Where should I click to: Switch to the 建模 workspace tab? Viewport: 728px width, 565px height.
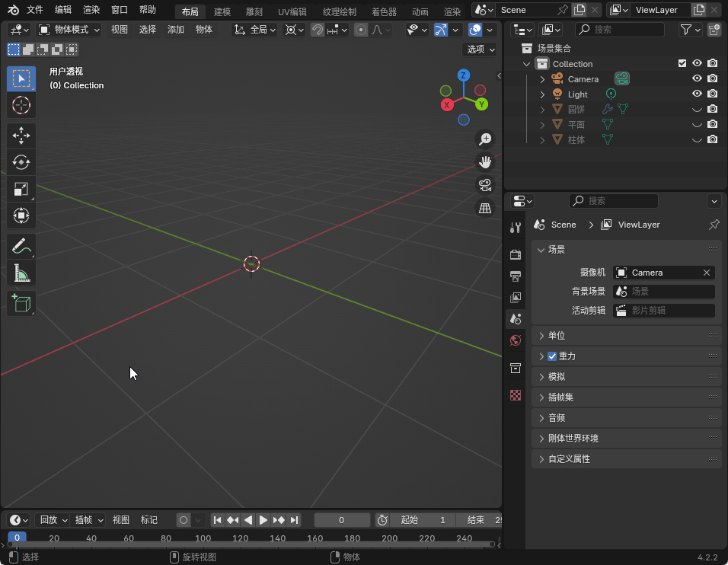coord(222,11)
